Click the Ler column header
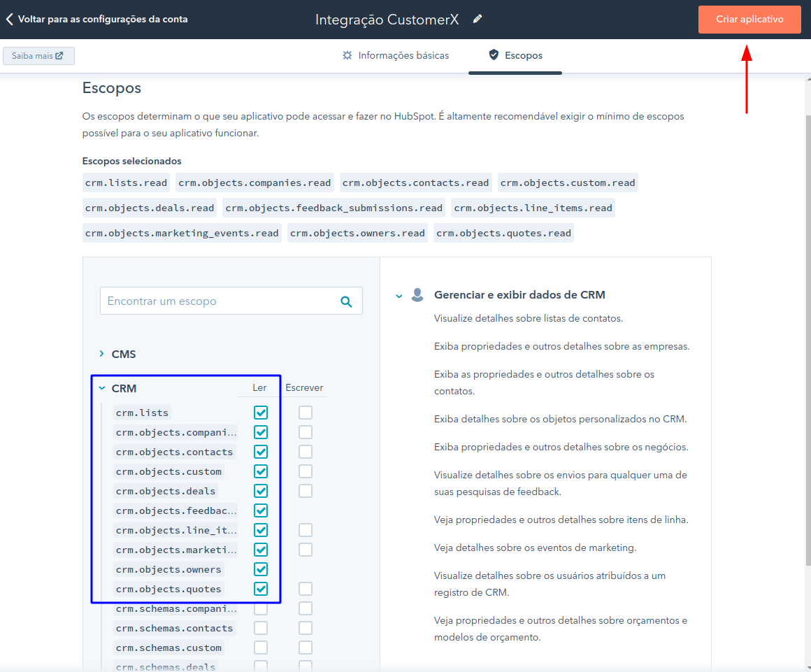 (x=259, y=387)
